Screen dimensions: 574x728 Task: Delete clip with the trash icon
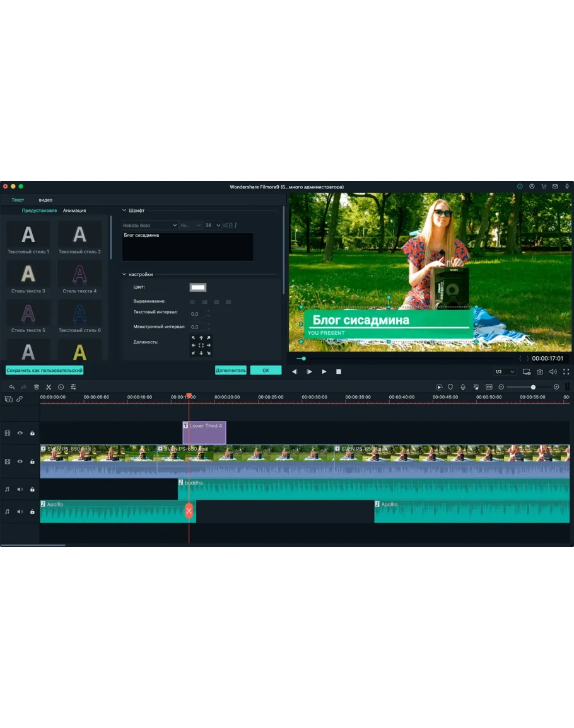[x=36, y=387]
